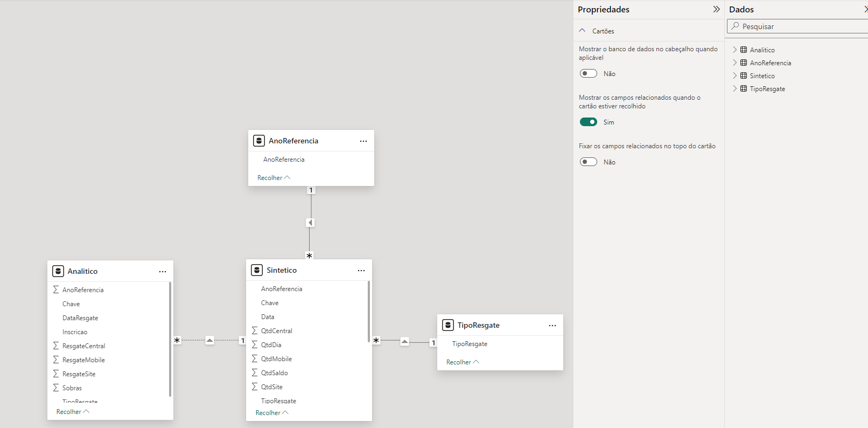Click the table icon of Sintetico in Dados
Image resolution: width=868 pixels, height=428 pixels.
[x=744, y=75]
